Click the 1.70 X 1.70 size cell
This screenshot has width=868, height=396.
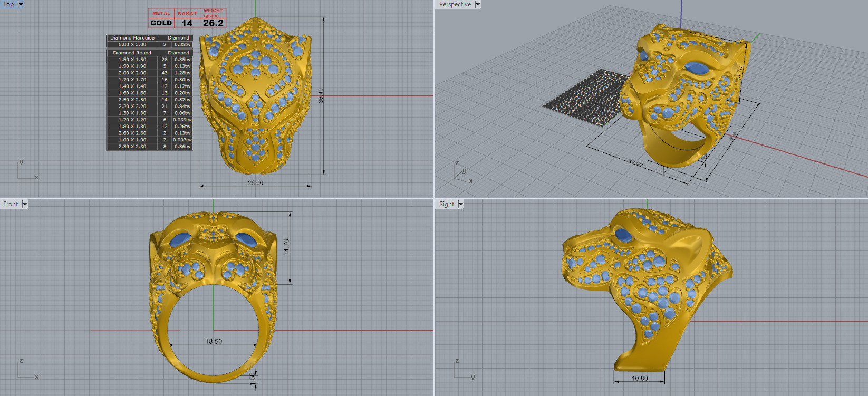132,80
